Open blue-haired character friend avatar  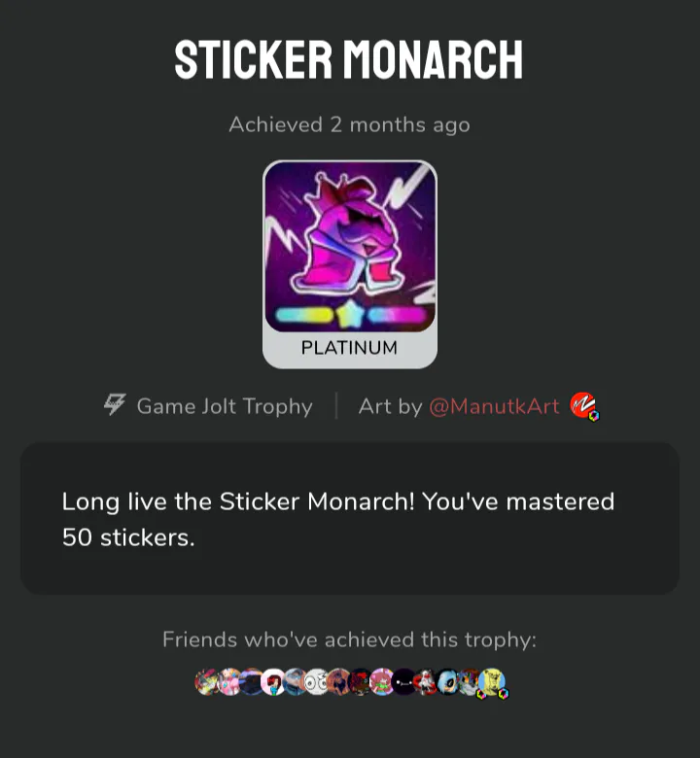(x=447, y=682)
